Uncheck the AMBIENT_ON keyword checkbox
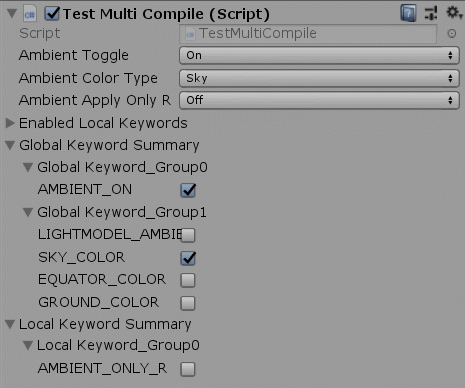The image size is (465, 388). click(188, 190)
